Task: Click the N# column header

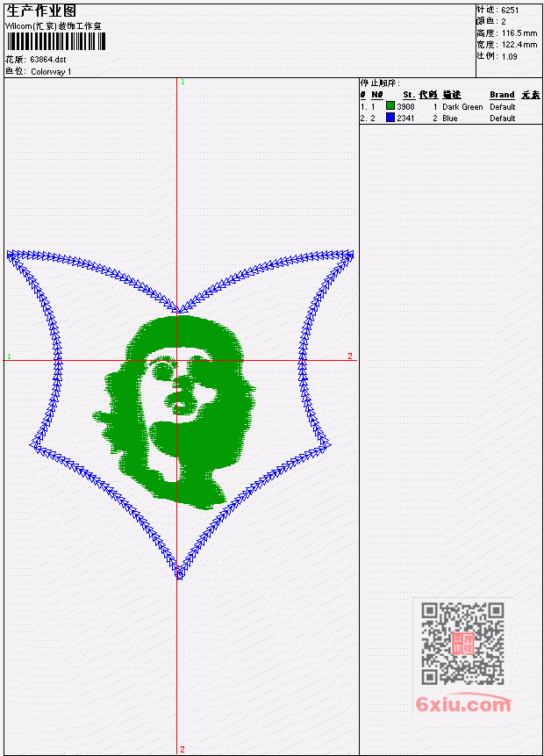Action: [x=377, y=95]
